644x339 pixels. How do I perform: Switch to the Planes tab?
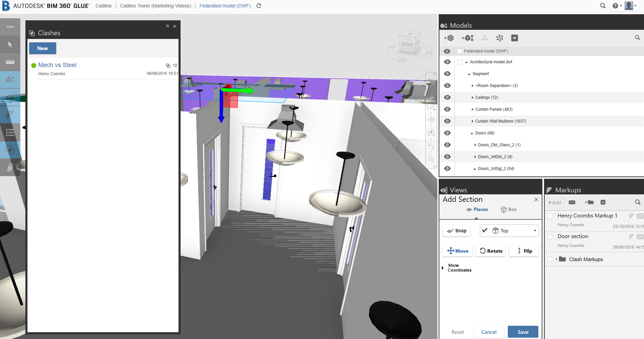(477, 210)
